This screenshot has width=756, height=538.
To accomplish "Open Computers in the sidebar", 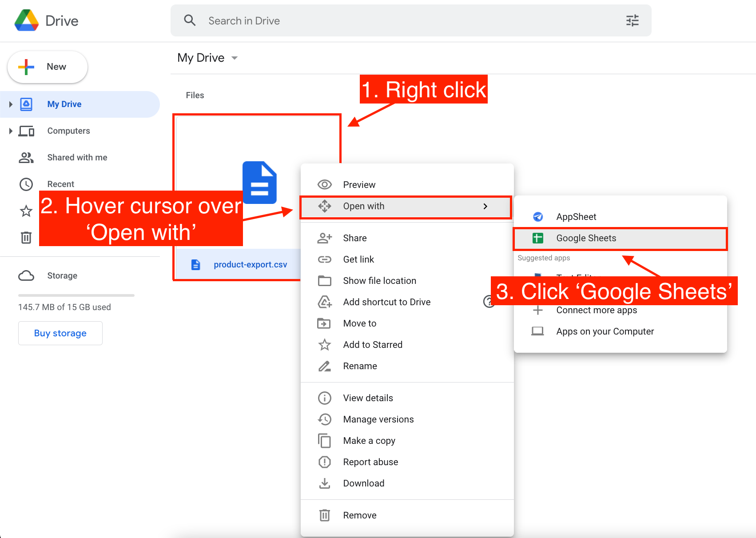I will [68, 131].
